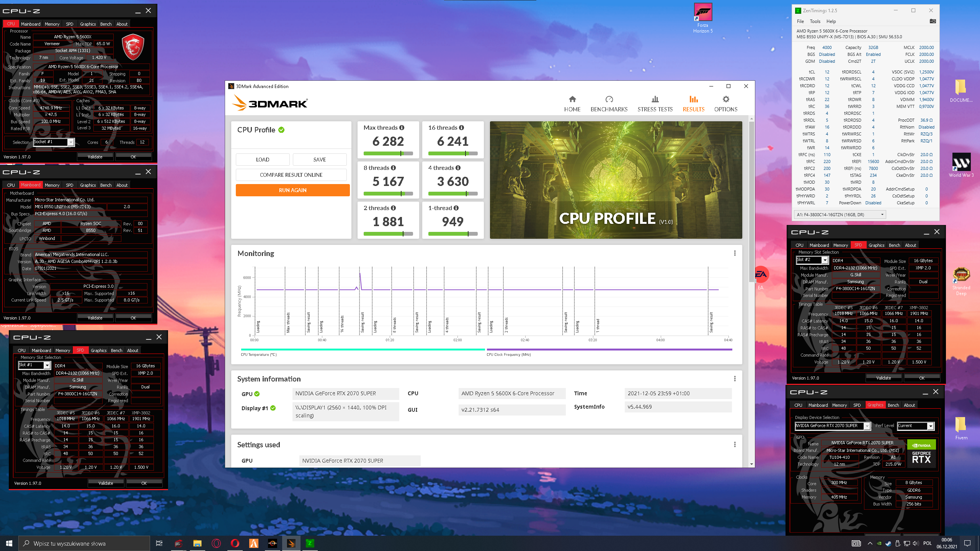Viewport: 980px width, 551px height.
Task: Click the info icon beside 1-thread
Action: tap(456, 208)
